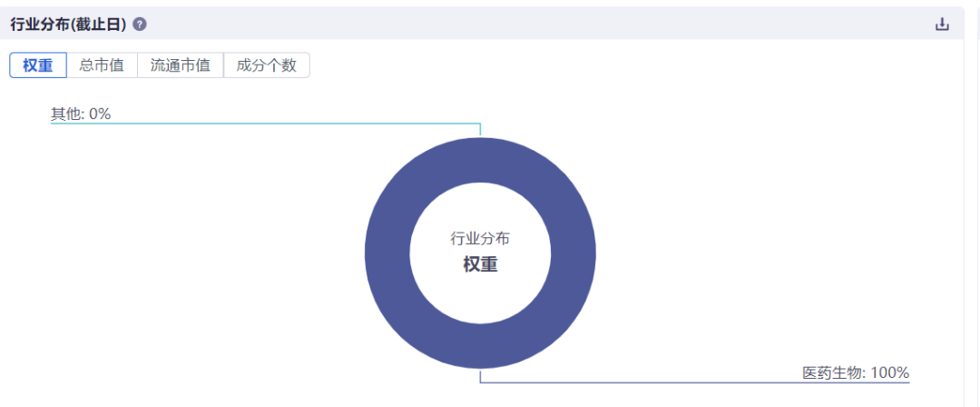Click the 行业分布 text in donut center

point(480,238)
